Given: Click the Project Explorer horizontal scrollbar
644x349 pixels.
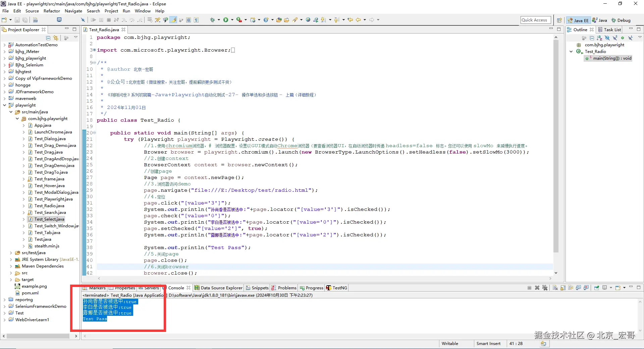Looking at the screenshot, I should point(38,336).
